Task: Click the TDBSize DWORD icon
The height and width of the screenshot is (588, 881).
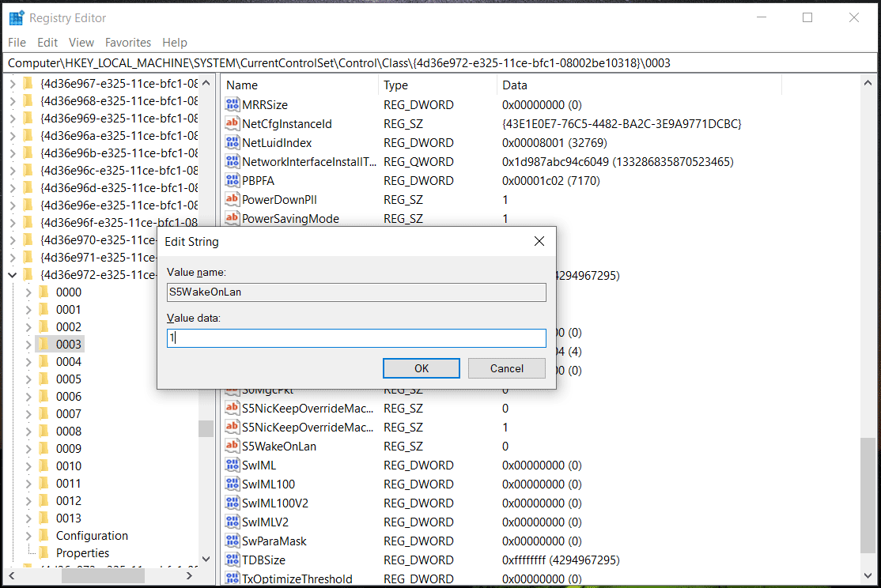Action: [x=232, y=560]
